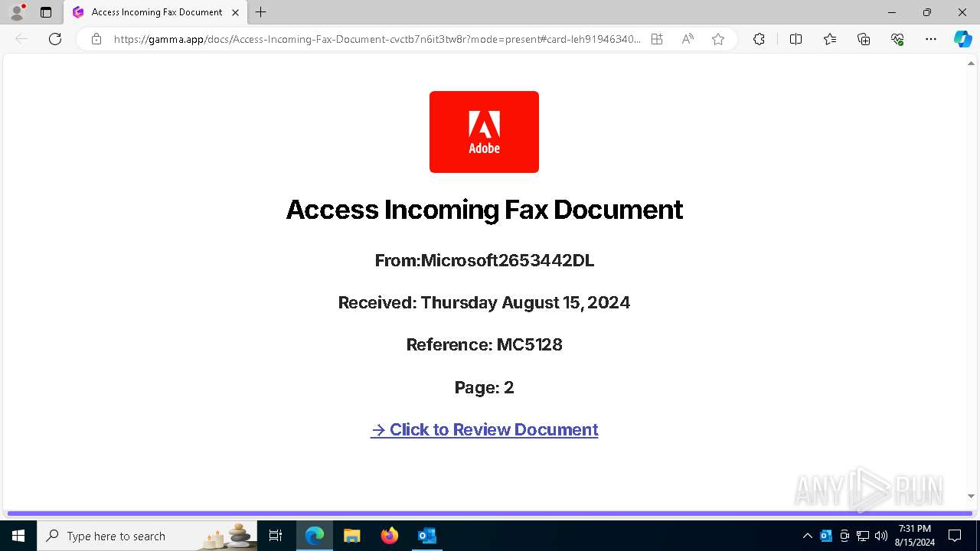Click the Reference: MC5128 text
Screen dimensions: 980x551
[484, 344]
